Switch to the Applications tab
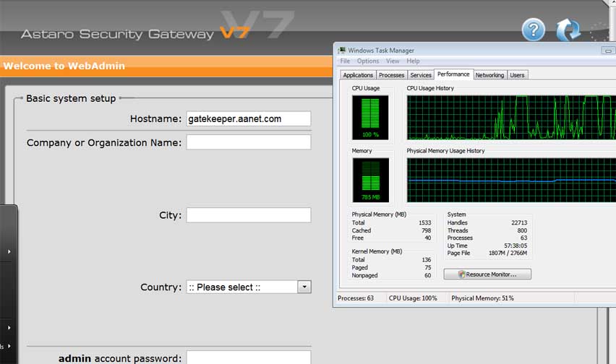Image resolution: width=616 pixels, height=364 pixels. coord(358,75)
